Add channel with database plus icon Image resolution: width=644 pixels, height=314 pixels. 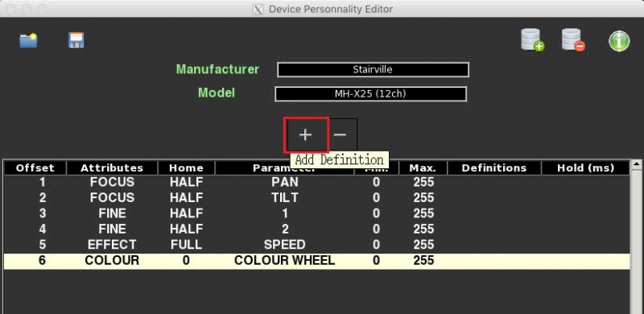click(532, 40)
